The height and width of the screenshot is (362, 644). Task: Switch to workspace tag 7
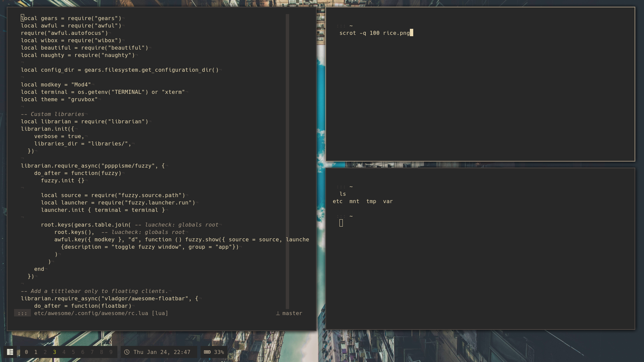point(92,352)
